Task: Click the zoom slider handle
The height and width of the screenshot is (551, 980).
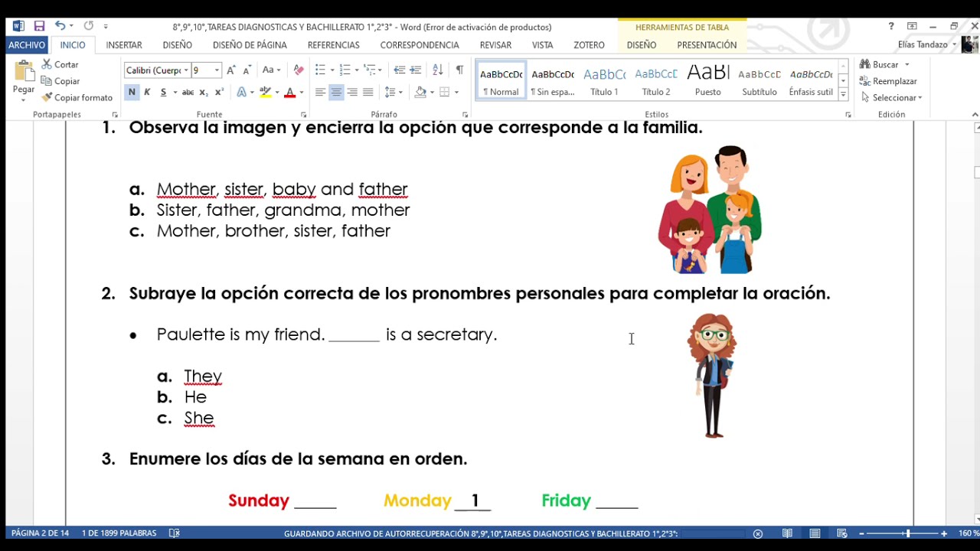Action: (x=907, y=533)
